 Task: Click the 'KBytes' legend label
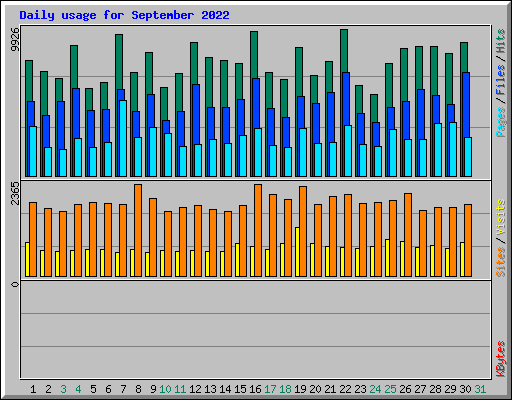click(x=500, y=359)
